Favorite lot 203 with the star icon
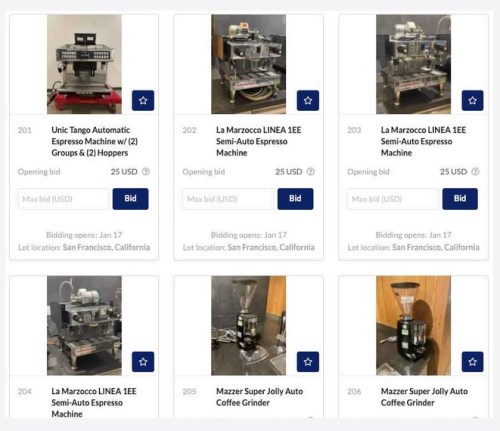Screen dimensions: 500x431 [472, 100]
